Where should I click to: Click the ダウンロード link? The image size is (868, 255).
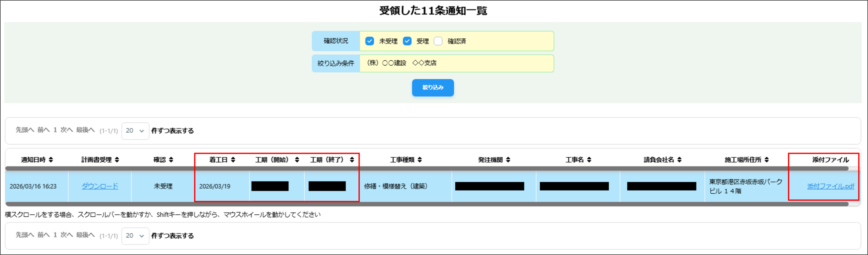pyautogui.click(x=100, y=186)
